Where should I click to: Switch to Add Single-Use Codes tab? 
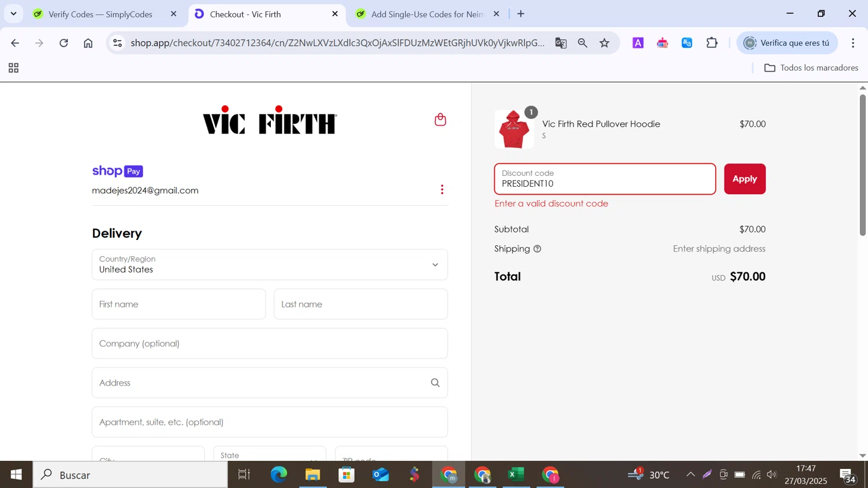click(427, 14)
